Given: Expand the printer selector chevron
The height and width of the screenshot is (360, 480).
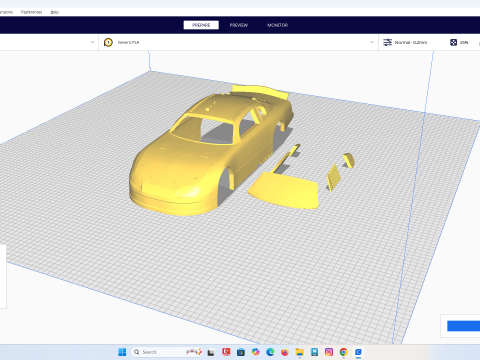Looking at the screenshot, I should 92,42.
